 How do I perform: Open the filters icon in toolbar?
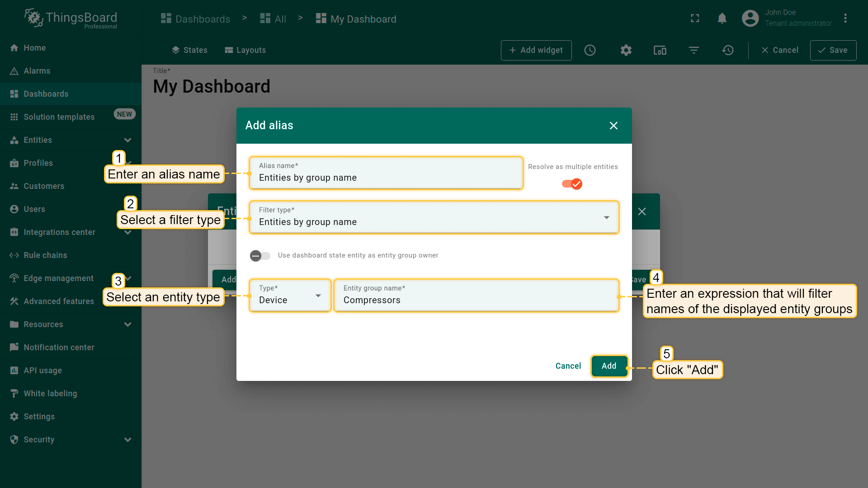pyautogui.click(x=693, y=50)
